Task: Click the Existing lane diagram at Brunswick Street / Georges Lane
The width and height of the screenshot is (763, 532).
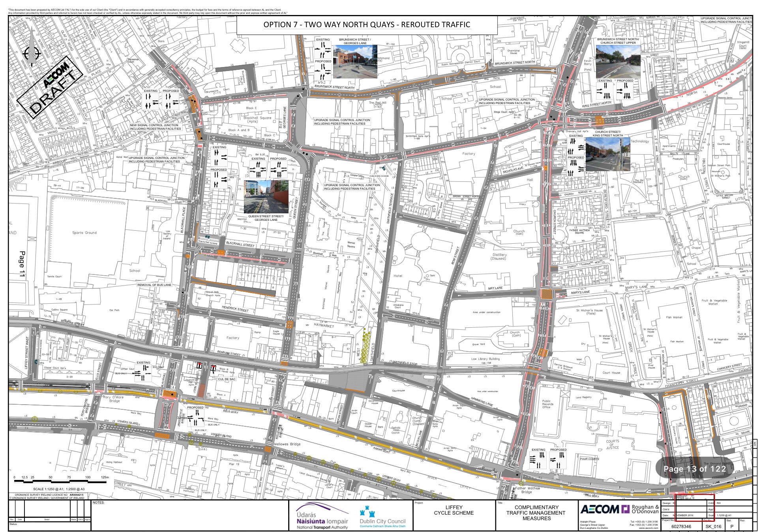Action: click(x=323, y=50)
